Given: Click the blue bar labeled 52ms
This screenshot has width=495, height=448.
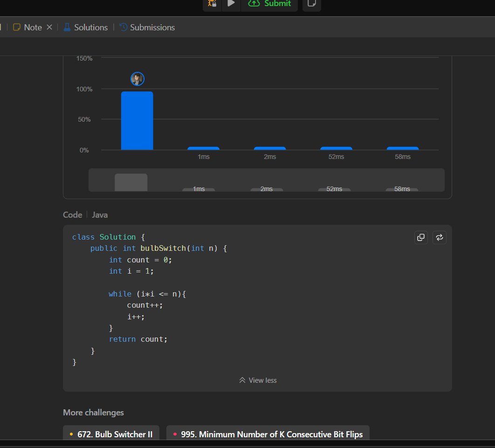Looking at the screenshot, I should tap(336, 148).
